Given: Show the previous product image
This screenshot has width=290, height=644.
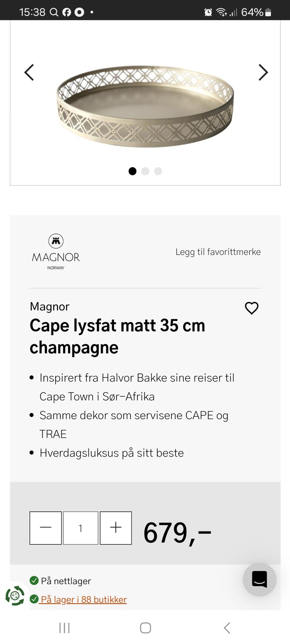Looking at the screenshot, I should click(29, 72).
